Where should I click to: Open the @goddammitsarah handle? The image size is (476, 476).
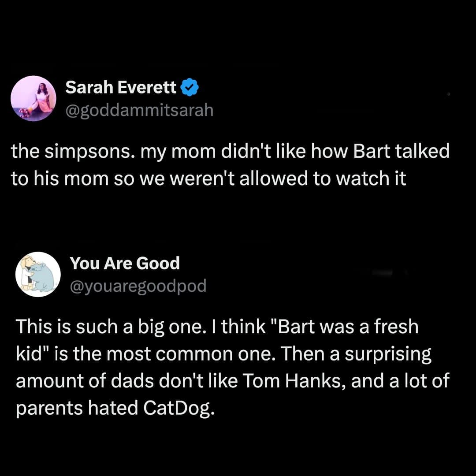point(139,110)
